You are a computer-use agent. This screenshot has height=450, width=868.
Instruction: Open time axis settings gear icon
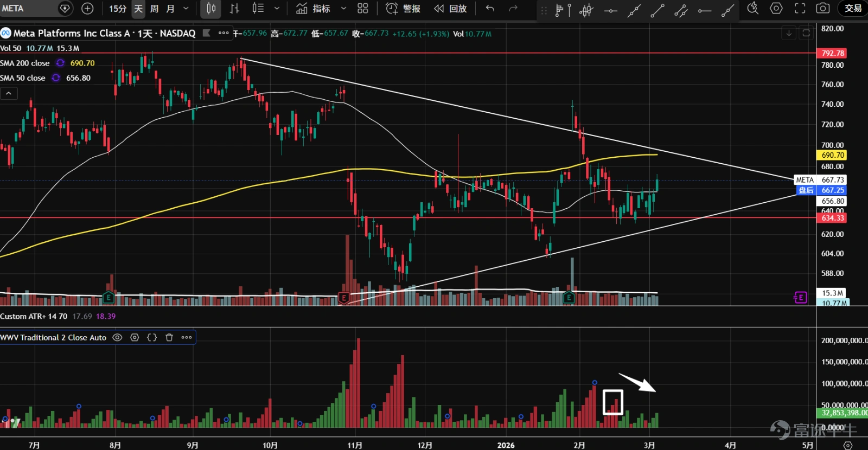tap(847, 445)
